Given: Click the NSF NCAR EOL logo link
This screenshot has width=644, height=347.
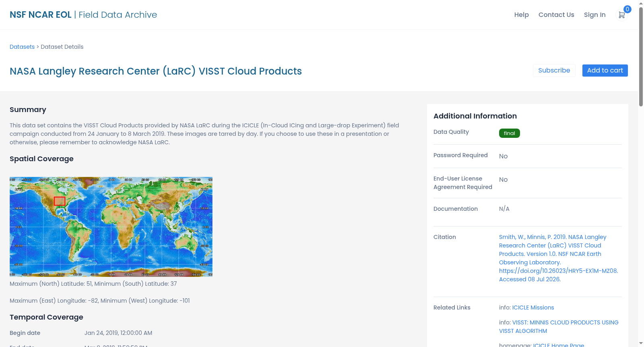Looking at the screenshot, I should tap(41, 15).
